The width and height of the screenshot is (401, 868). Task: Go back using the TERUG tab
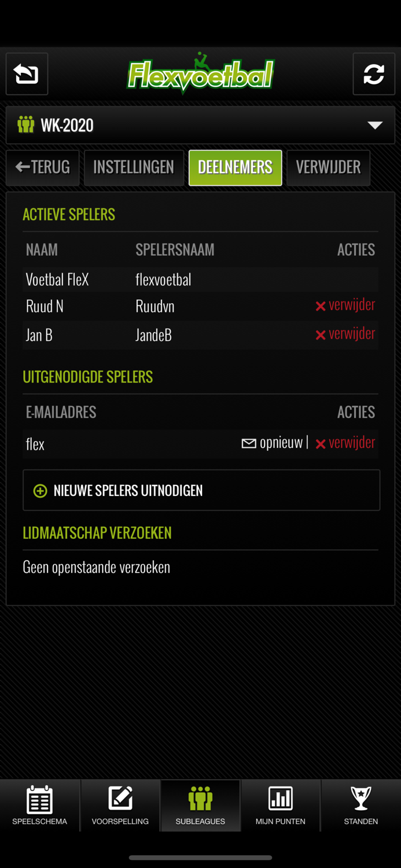click(x=42, y=167)
